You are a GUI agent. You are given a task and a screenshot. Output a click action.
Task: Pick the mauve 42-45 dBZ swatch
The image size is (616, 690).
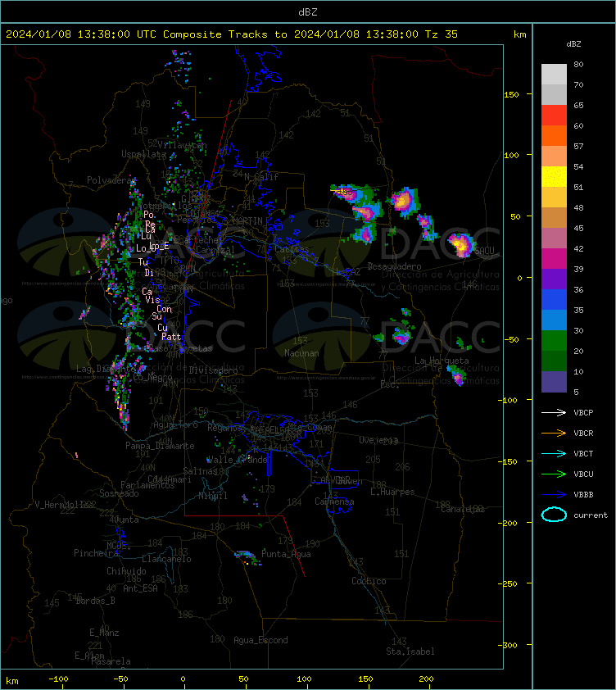click(x=554, y=238)
